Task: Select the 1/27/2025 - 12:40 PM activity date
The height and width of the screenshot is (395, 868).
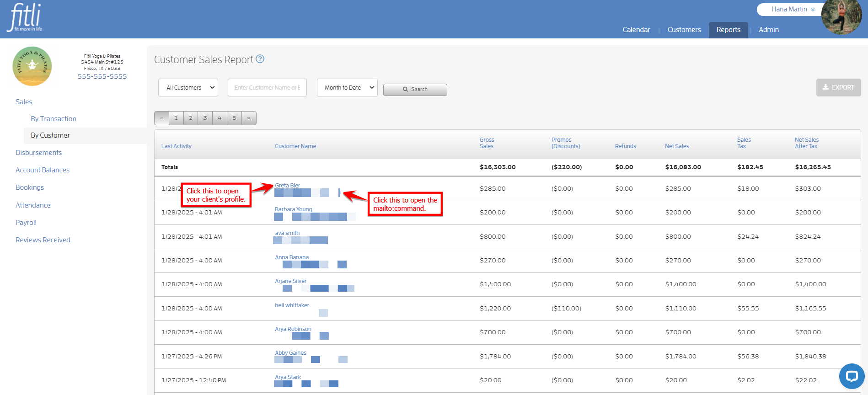Action: pyautogui.click(x=193, y=380)
